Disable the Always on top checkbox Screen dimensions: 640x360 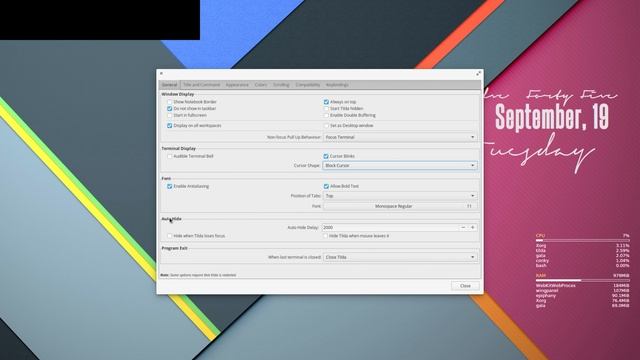[326, 102]
